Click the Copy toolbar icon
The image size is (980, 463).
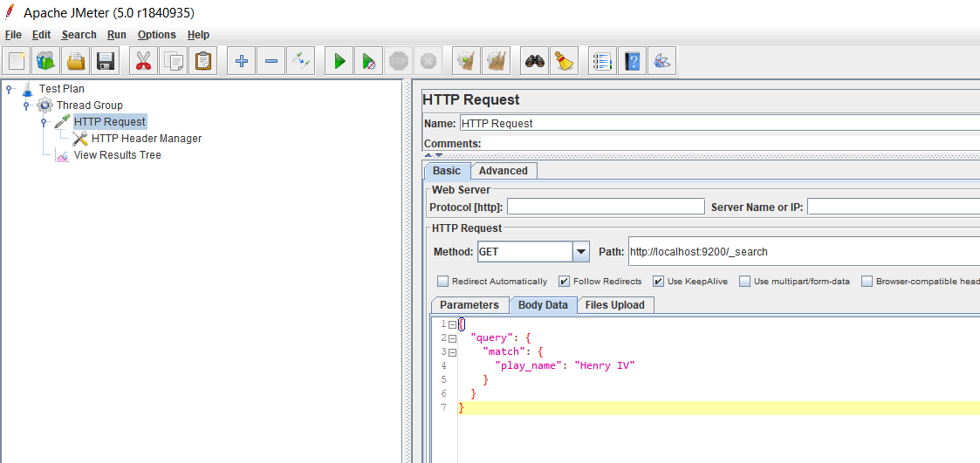coord(173,61)
